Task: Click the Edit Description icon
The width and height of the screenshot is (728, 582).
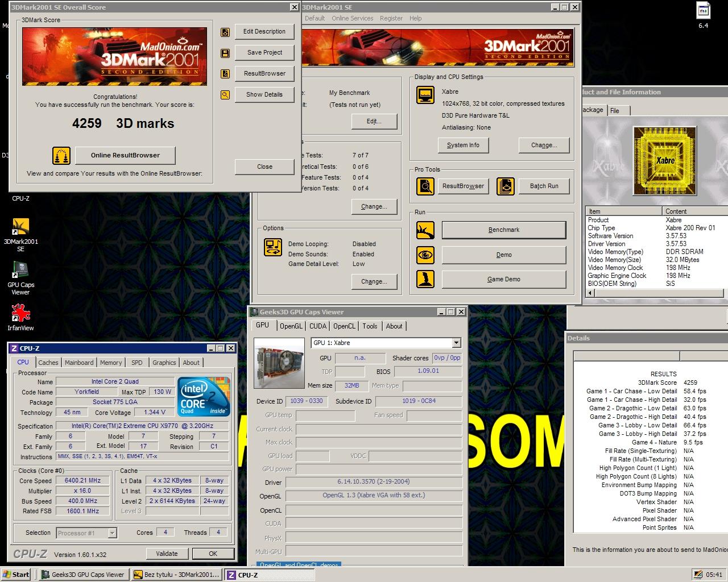Action: click(x=225, y=32)
